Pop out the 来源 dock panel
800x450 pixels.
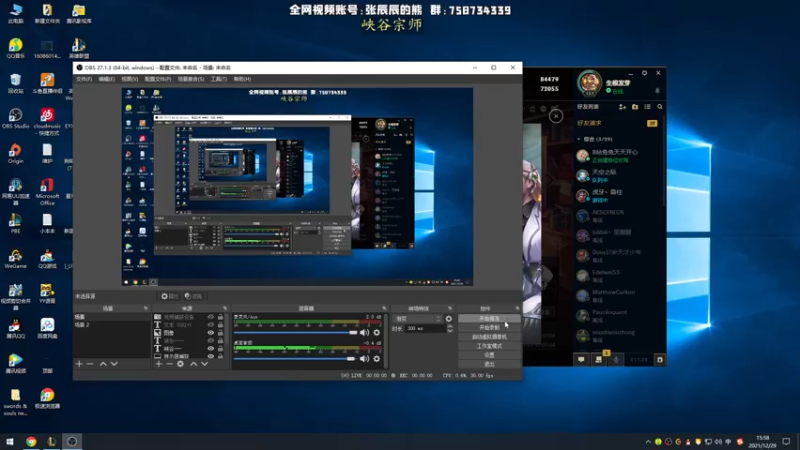(x=225, y=308)
